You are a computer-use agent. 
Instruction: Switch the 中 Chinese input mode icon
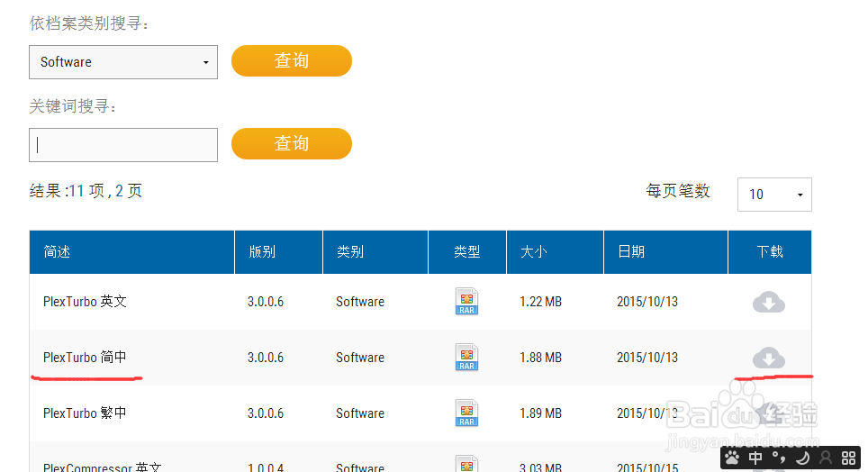click(x=755, y=458)
